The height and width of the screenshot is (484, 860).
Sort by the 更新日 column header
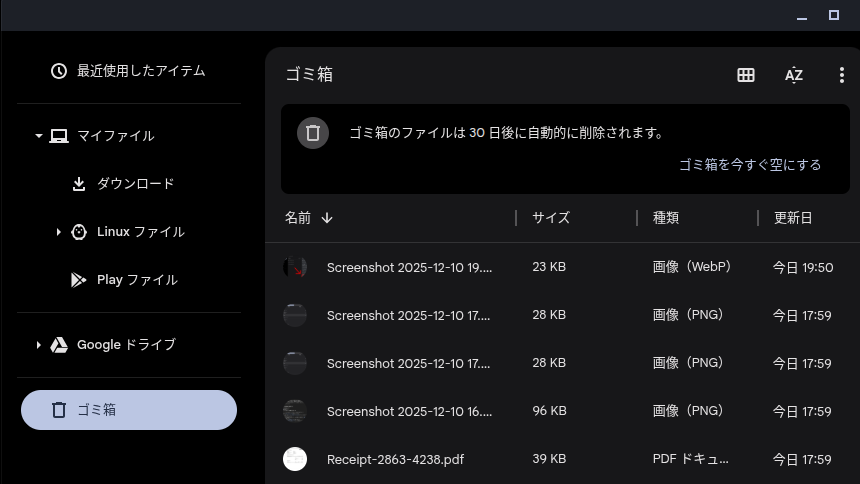[x=793, y=218]
